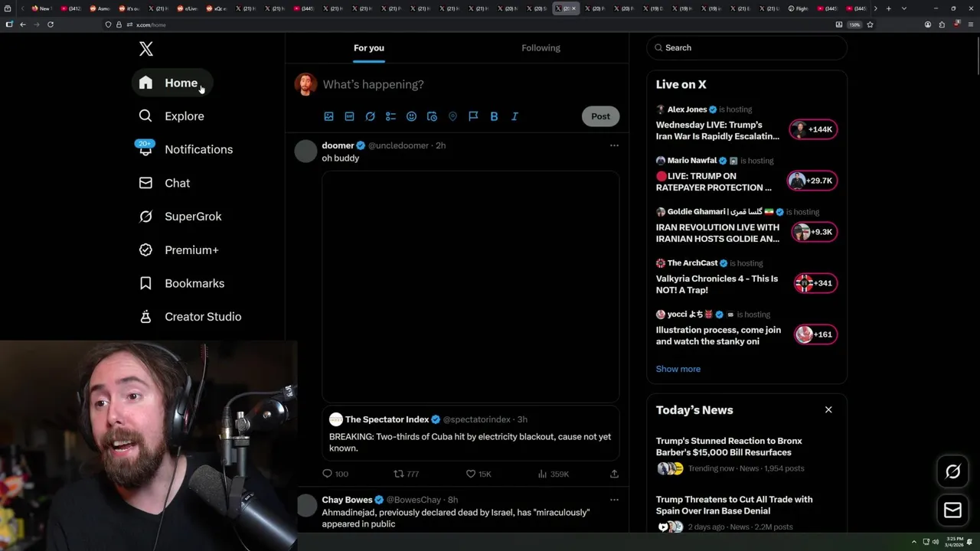980x551 pixels.
Task: Join Goldie Ghamari live +9.3K listeners
Action: (x=815, y=232)
